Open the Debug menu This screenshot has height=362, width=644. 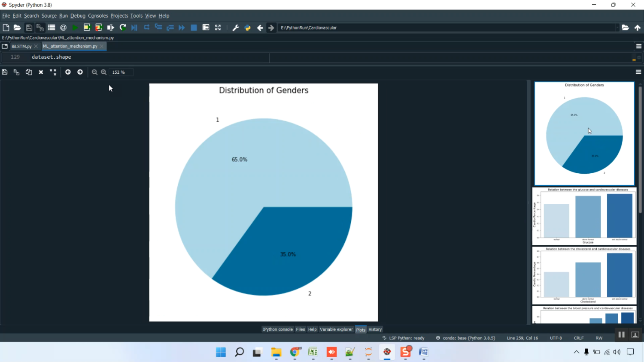tap(78, 15)
